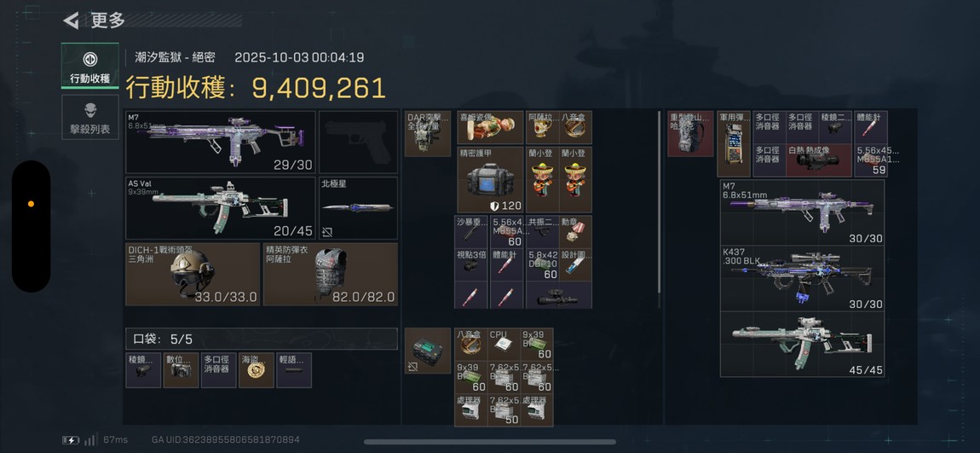Select the 海盜 gold coin in pockets

pos(256,369)
